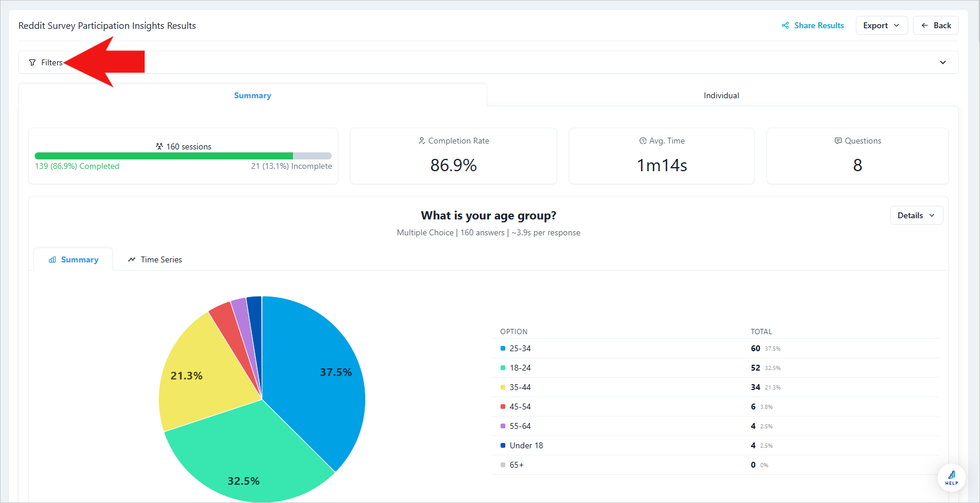
Task: Click the red 45-54 legend swatch
Action: 503,407
